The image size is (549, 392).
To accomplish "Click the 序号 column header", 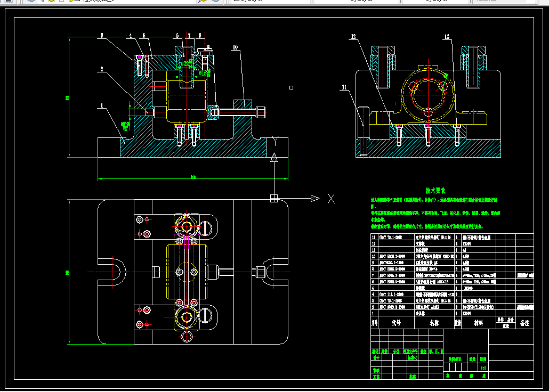I will coord(375,323).
